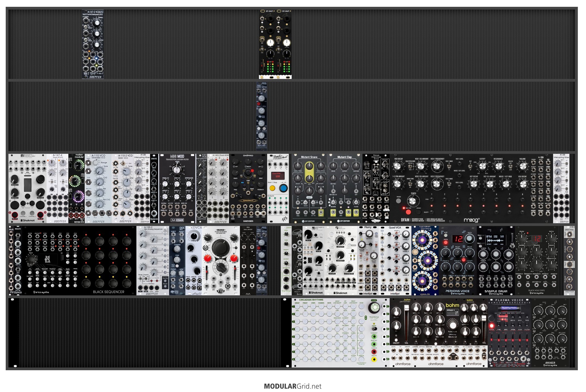Click the DFAM red Run/Stop button

pos(408,212)
